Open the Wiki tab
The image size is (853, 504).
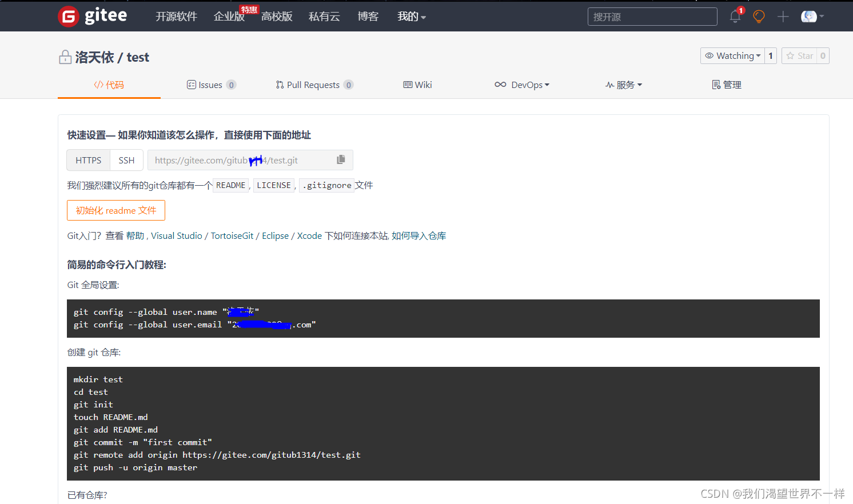[x=417, y=85]
